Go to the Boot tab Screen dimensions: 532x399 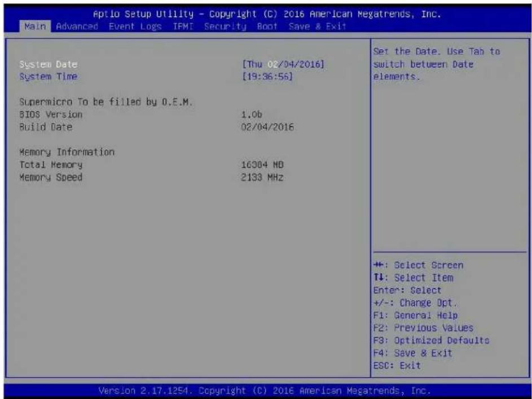click(x=267, y=27)
